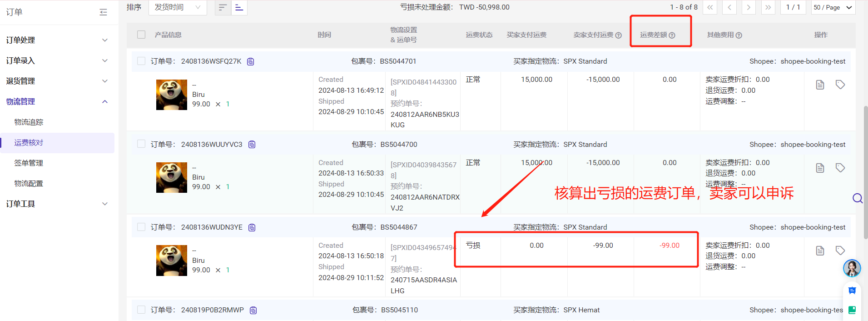Image resolution: width=868 pixels, height=321 pixels.
Task: Click the Biru panda product thumbnail in first order
Action: 171,95
